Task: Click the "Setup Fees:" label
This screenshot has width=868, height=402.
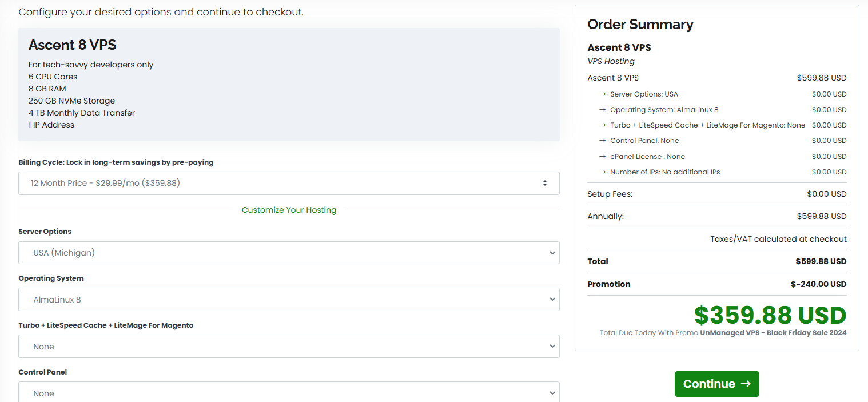Action: (610, 194)
